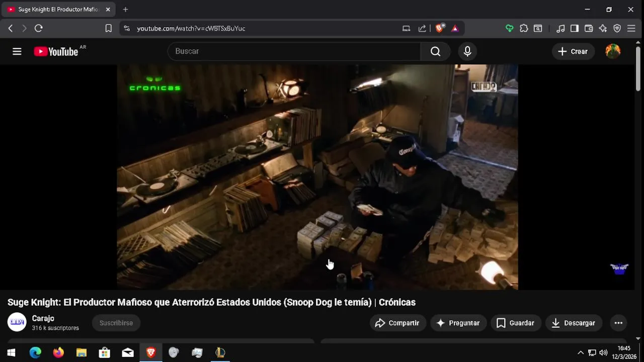Open File Explorer from the taskbar
Viewport: 644px width, 362px height.
(82, 352)
